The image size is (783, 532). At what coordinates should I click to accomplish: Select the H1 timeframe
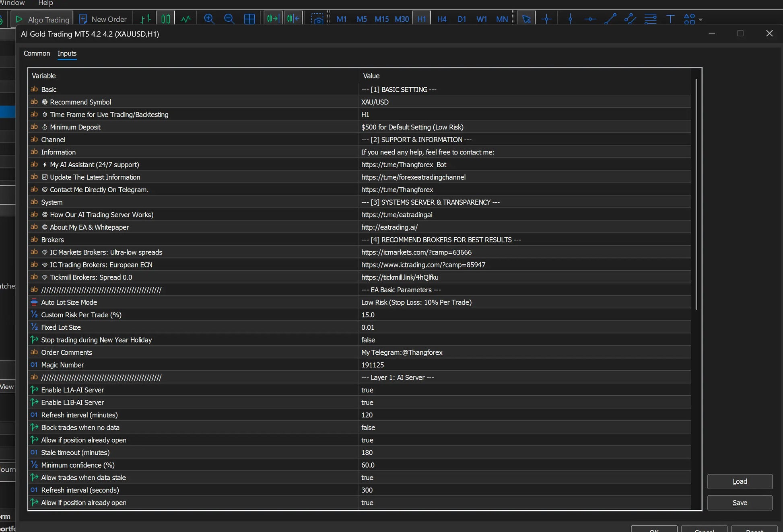(x=422, y=19)
